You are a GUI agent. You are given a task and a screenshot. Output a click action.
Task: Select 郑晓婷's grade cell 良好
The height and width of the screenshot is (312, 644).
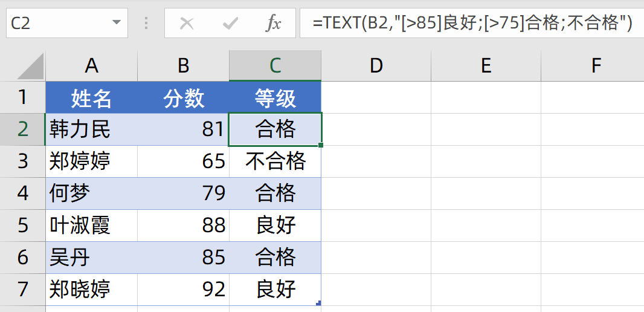tap(275, 290)
